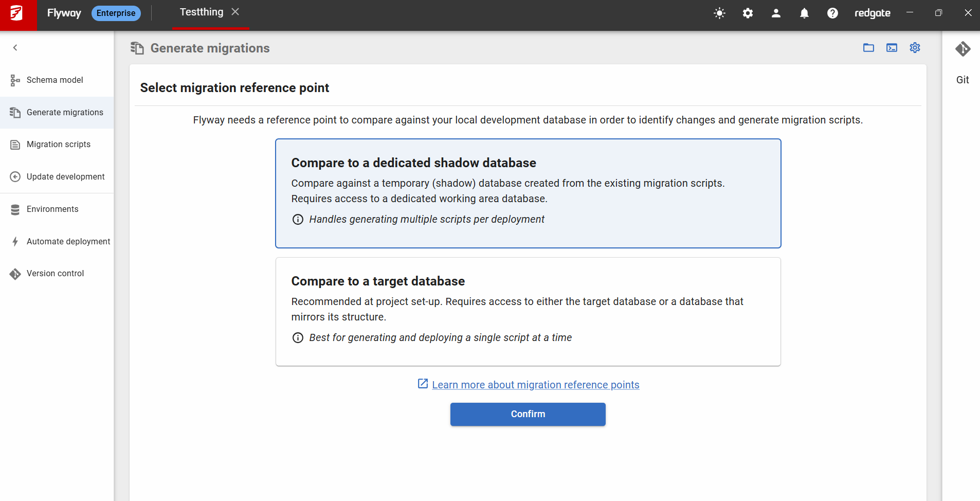Open notifications bell icon
The height and width of the screenshot is (501, 980).
[804, 13]
